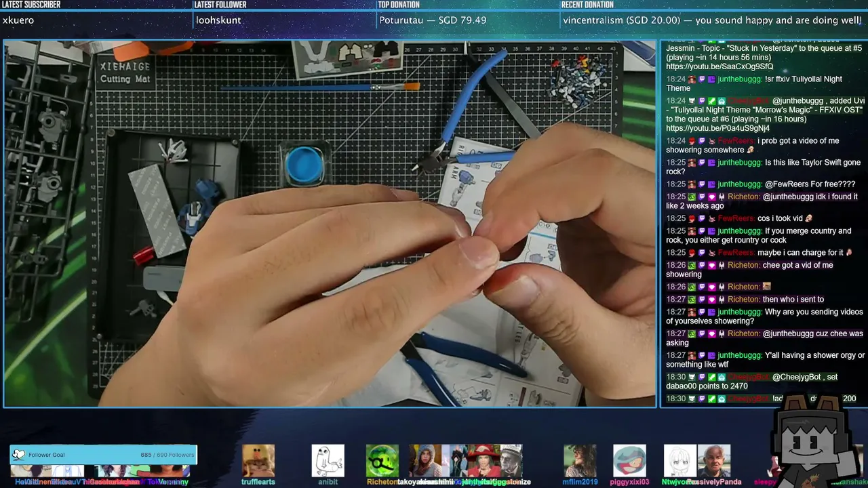Click Richeton's emote-only message at 18:26
The height and width of the screenshot is (488, 868).
[x=767, y=287]
